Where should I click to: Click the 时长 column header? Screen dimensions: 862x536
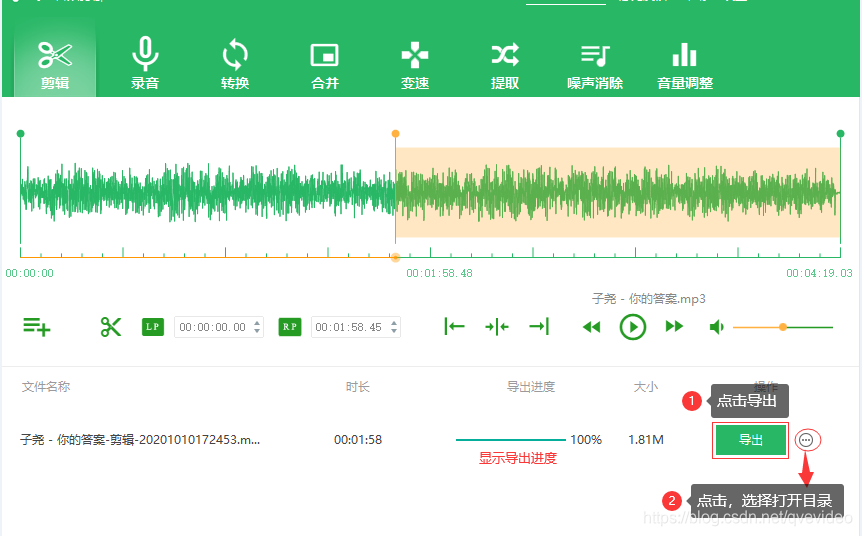(x=358, y=386)
